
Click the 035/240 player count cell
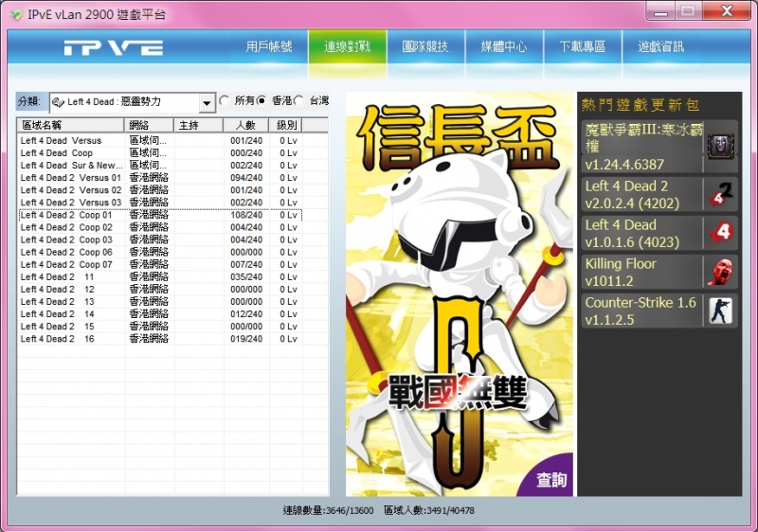[x=246, y=277]
